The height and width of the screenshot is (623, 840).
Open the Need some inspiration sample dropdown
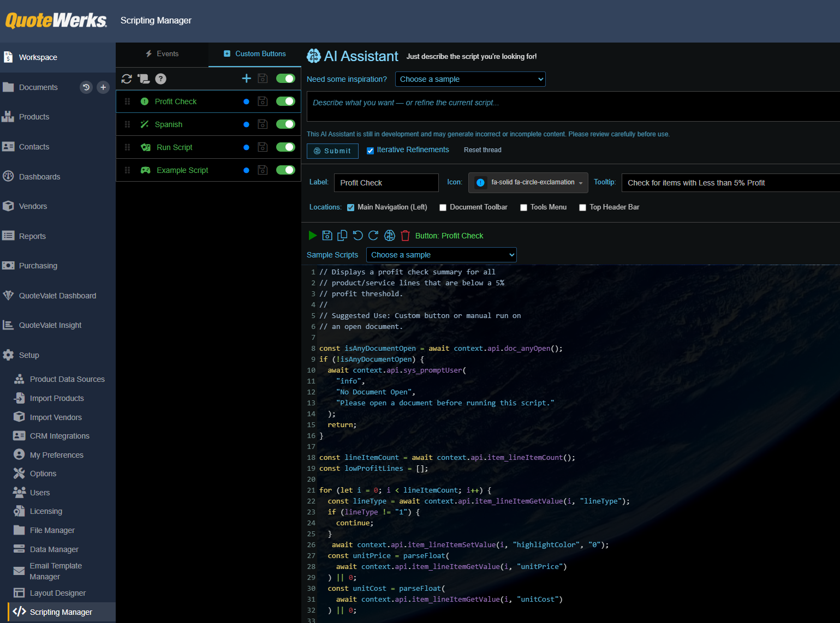click(x=470, y=79)
